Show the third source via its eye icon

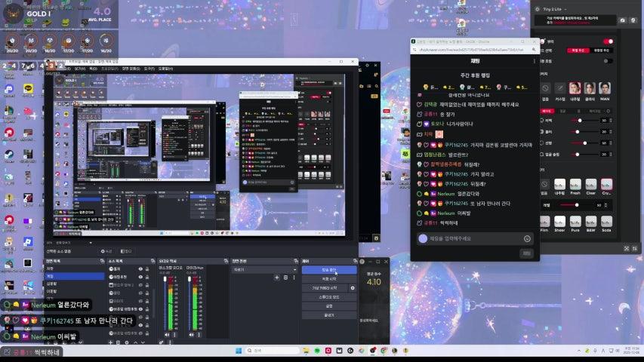coord(140,285)
